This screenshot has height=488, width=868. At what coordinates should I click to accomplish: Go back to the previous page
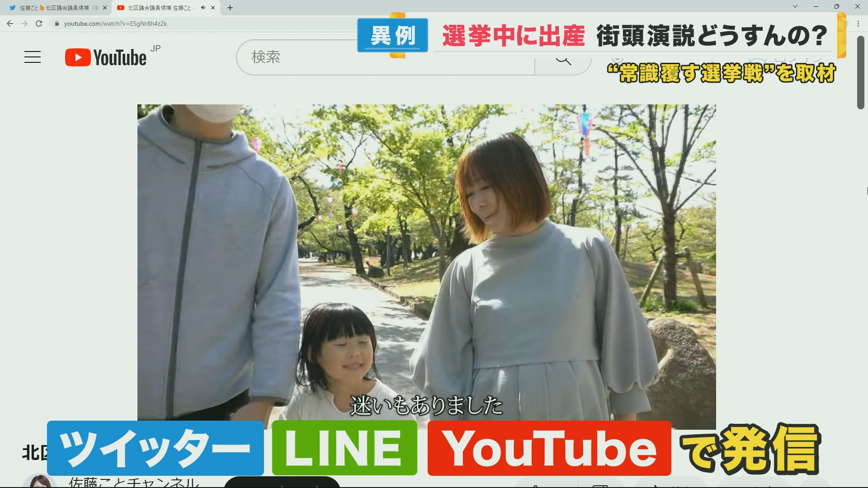[x=10, y=23]
